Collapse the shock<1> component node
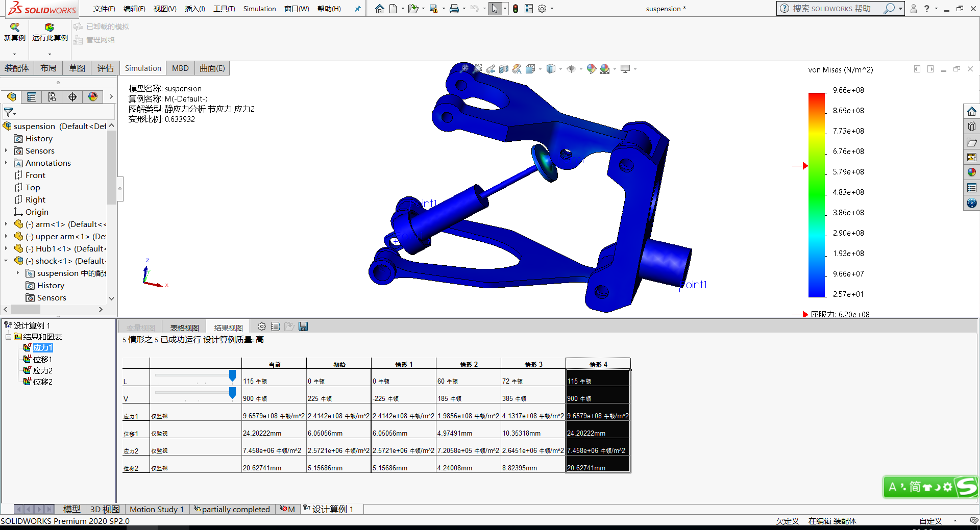Image resolution: width=980 pixels, height=530 pixels. (6, 261)
